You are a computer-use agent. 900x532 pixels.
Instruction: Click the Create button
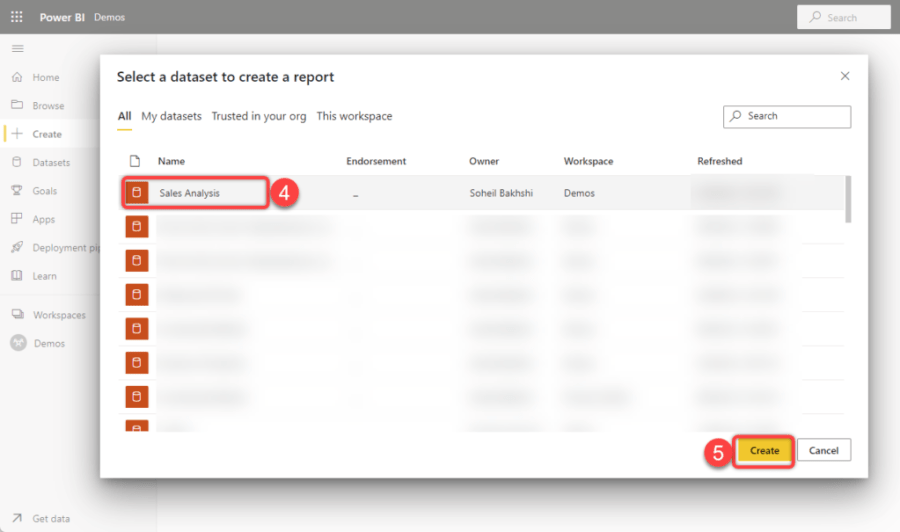tap(764, 451)
